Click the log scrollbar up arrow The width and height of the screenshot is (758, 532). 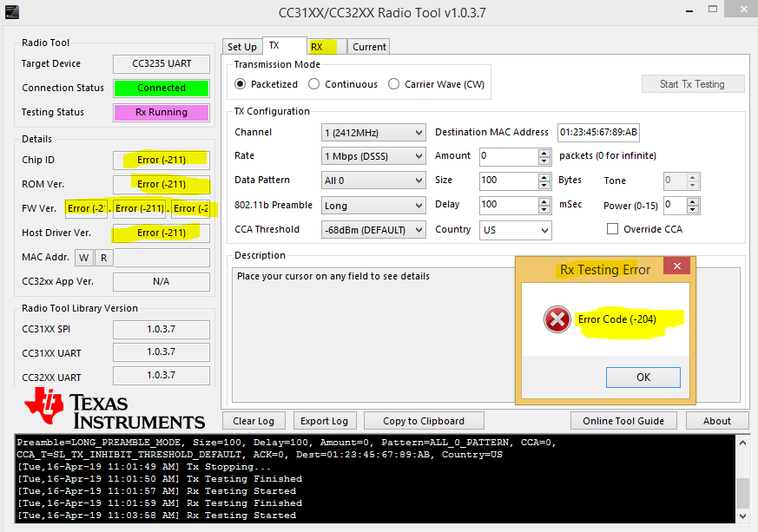[742, 442]
